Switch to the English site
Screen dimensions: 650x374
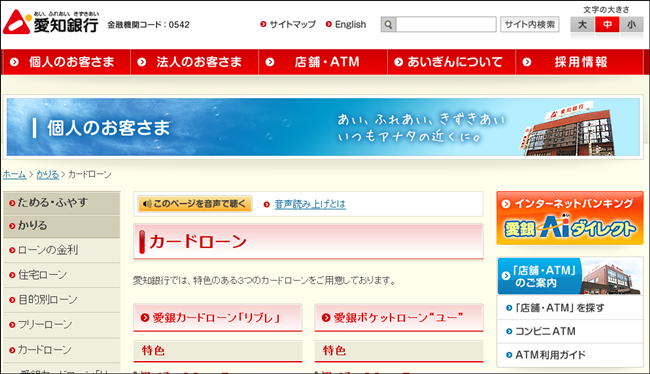tap(350, 24)
